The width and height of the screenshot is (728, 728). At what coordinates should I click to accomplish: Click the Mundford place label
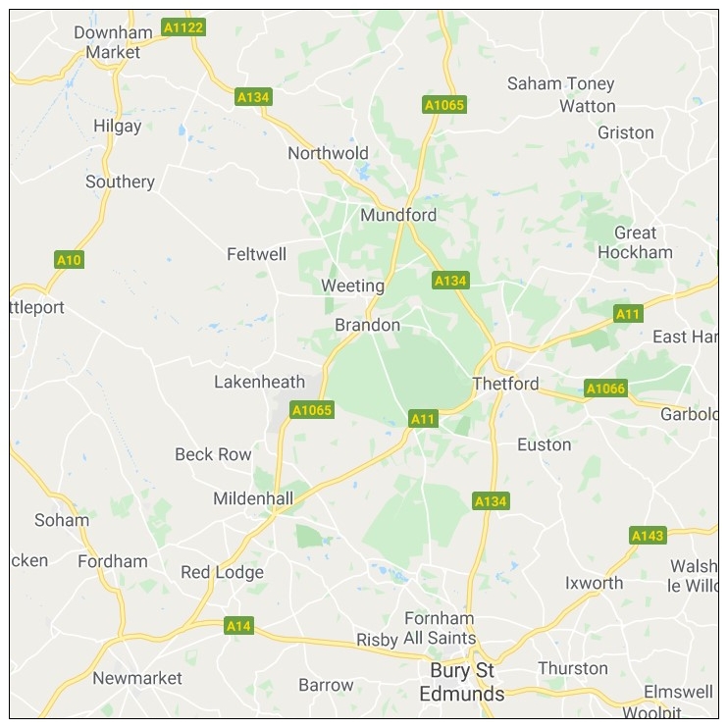[398, 215]
